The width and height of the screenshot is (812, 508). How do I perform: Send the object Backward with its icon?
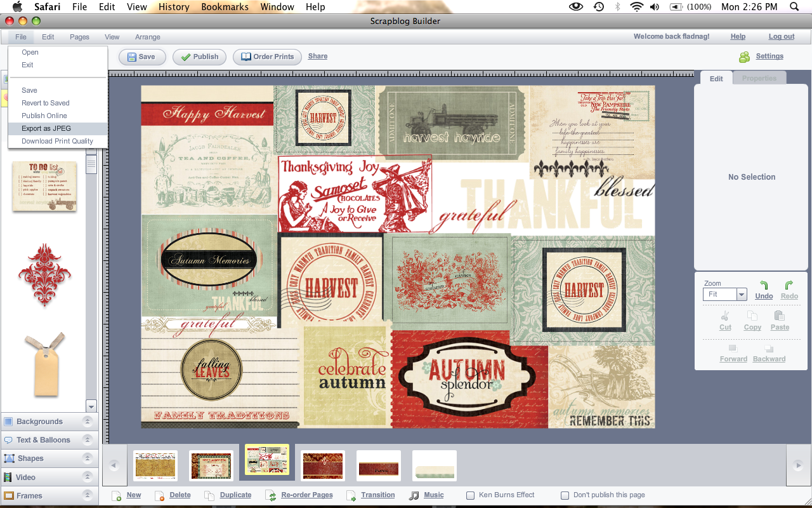(769, 348)
